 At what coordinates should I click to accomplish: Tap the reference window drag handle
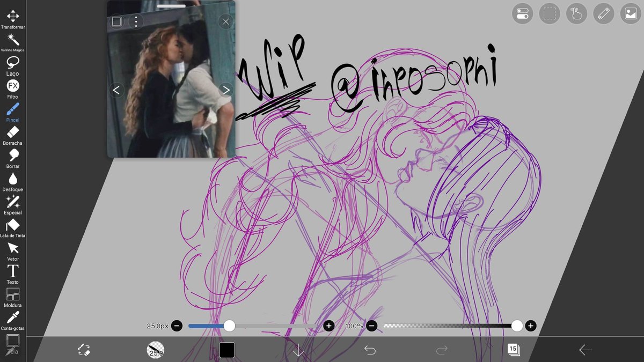click(171, 6)
